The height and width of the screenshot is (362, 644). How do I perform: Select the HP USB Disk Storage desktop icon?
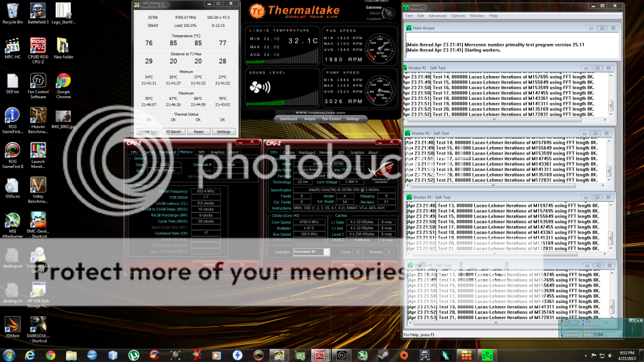click(x=38, y=295)
